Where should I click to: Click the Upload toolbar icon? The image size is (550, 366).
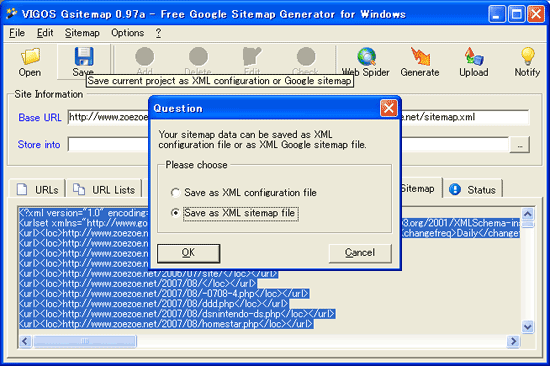click(474, 56)
